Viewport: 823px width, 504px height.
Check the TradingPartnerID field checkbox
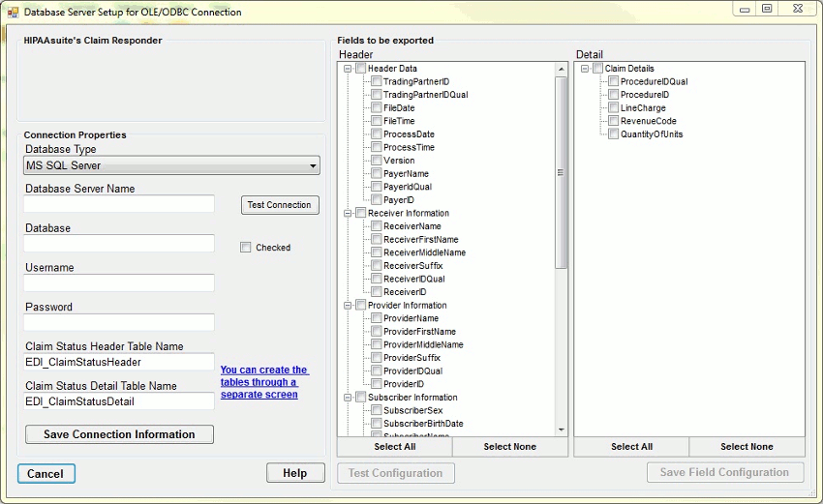(376, 82)
